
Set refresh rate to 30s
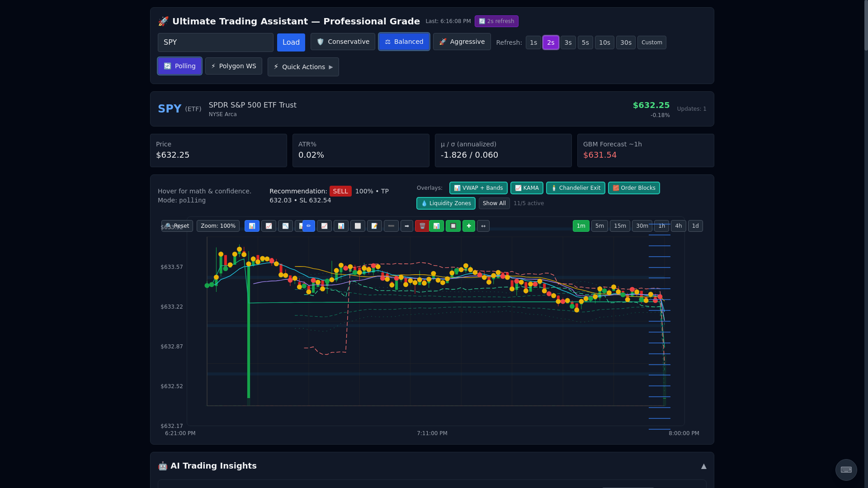click(626, 42)
